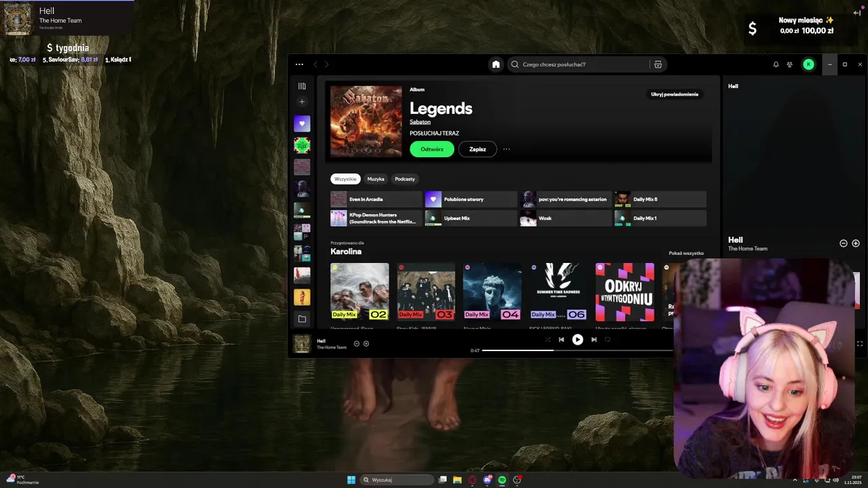The width and height of the screenshot is (868, 488).
Task: Click minus icon in now-playing side panel
Action: click(x=844, y=243)
